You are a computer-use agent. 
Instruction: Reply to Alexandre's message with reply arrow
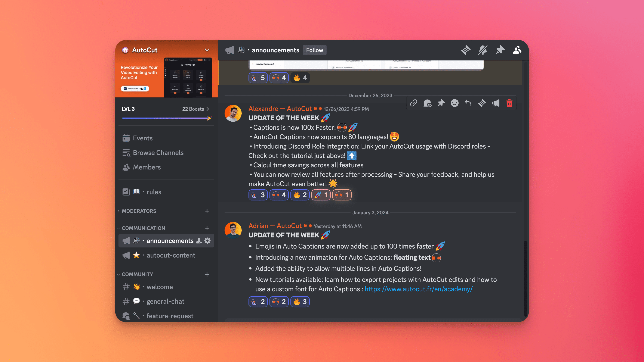[468, 103]
